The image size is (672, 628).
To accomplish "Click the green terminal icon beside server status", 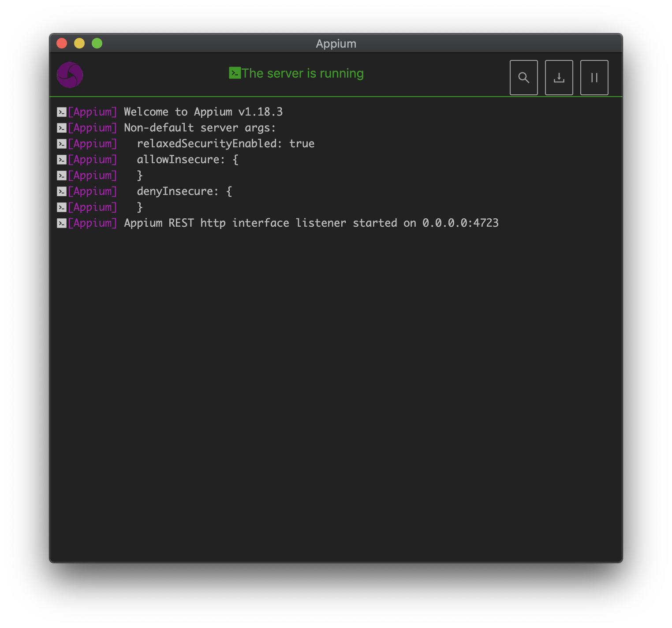I will (x=235, y=73).
